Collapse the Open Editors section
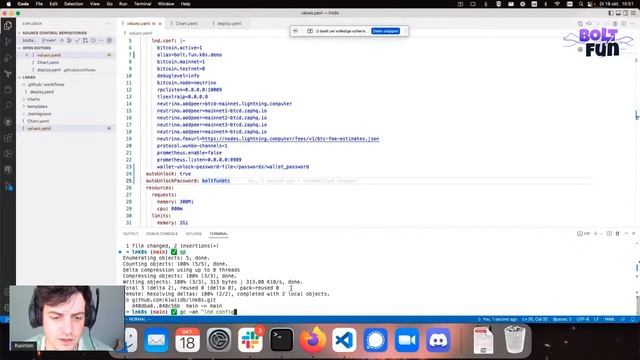640x360 pixels. 36,48
